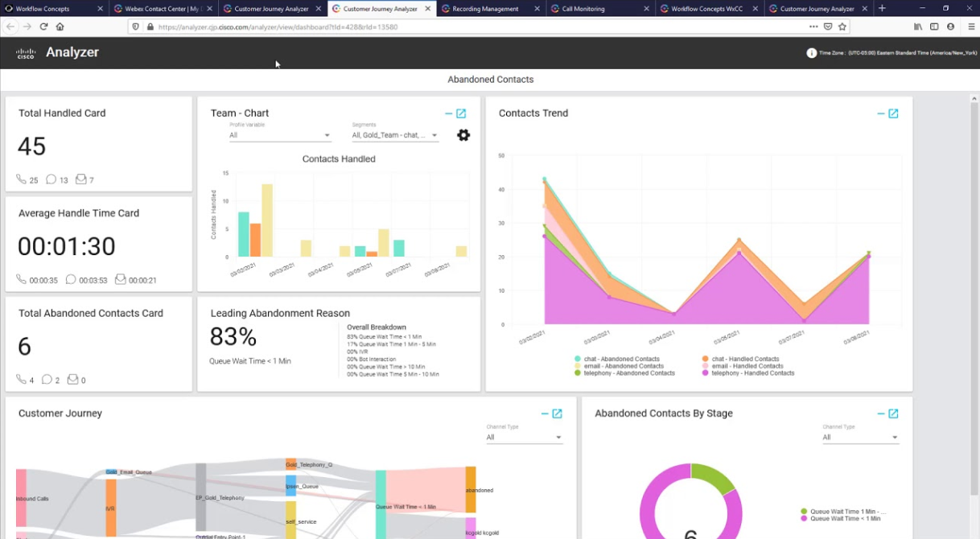Toggle email - Handled Contacts legend series
This screenshot has height=539, width=980.
click(705, 366)
